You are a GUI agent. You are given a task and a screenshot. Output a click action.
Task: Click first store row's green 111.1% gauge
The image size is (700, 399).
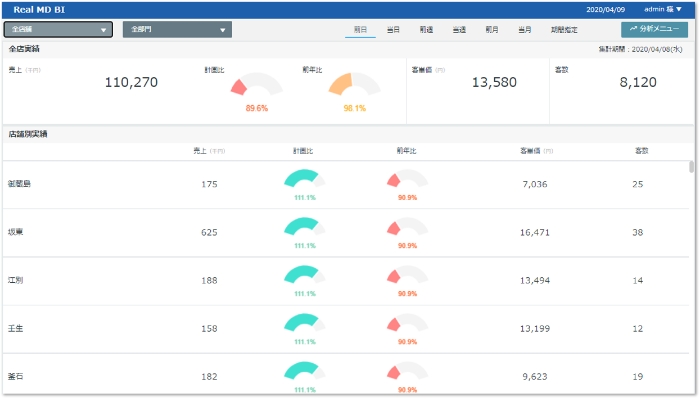coord(305,179)
